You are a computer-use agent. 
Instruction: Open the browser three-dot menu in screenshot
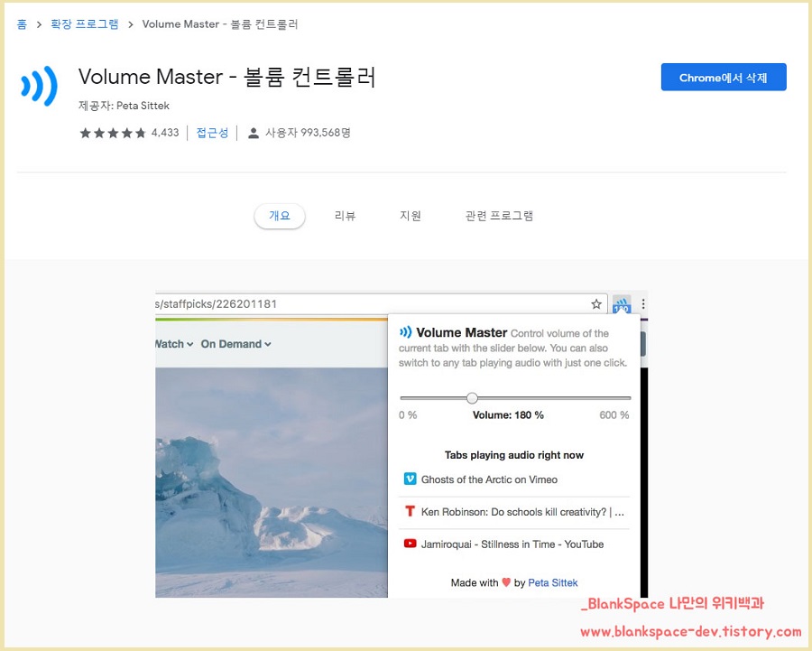click(x=643, y=303)
